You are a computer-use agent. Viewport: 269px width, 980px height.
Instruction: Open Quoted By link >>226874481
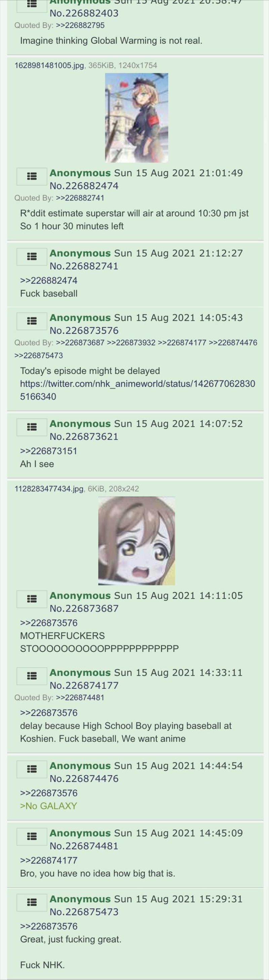coord(80,697)
